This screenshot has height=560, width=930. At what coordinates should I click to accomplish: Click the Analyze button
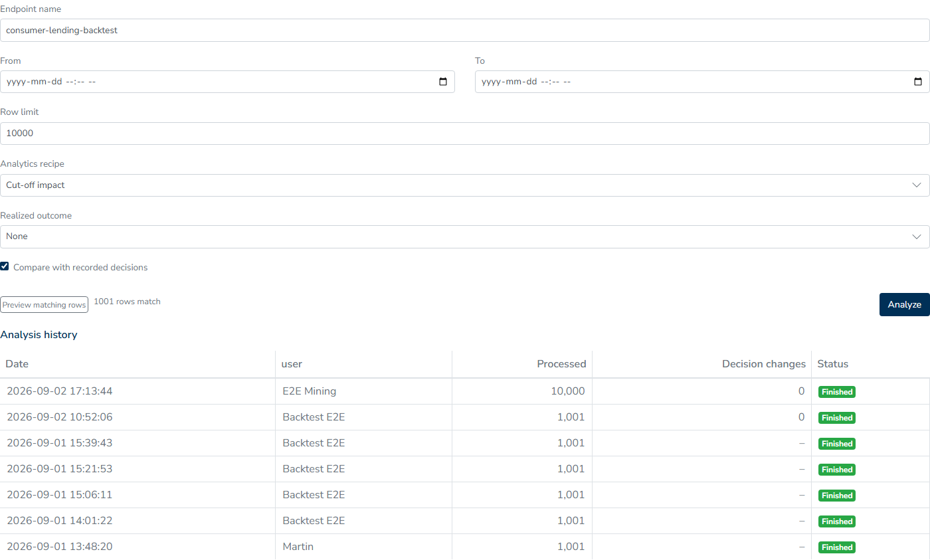905,304
